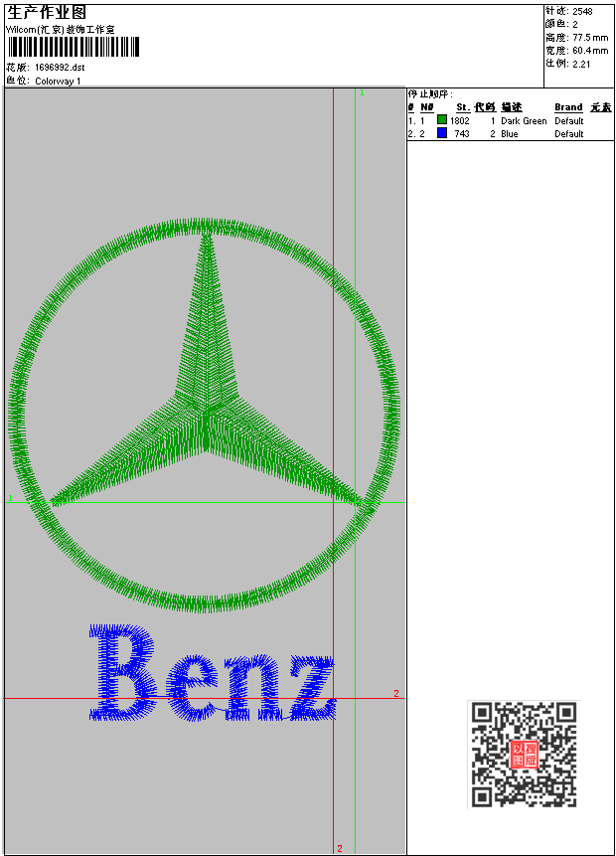This screenshot has height=856, width=616.
Task: Click the St. column header
Action: point(463,107)
